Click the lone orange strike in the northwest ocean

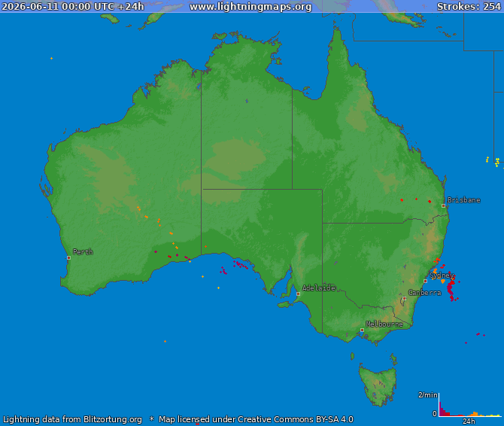click(x=51, y=58)
